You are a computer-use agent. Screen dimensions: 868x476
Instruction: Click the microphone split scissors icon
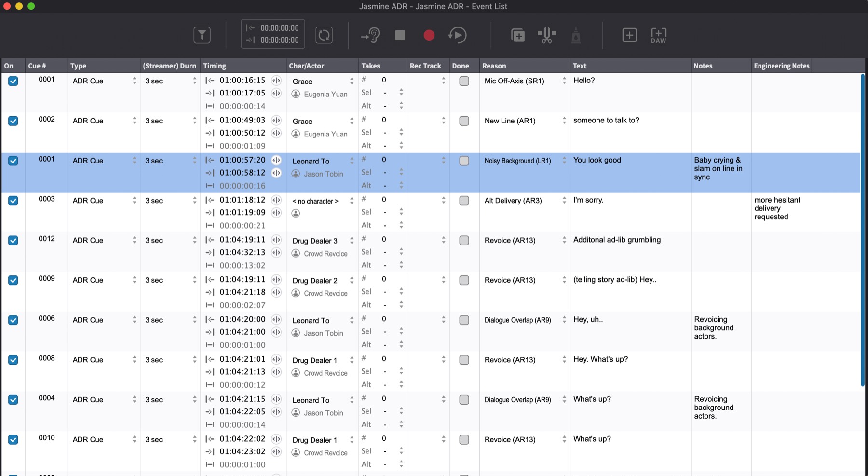tap(547, 35)
